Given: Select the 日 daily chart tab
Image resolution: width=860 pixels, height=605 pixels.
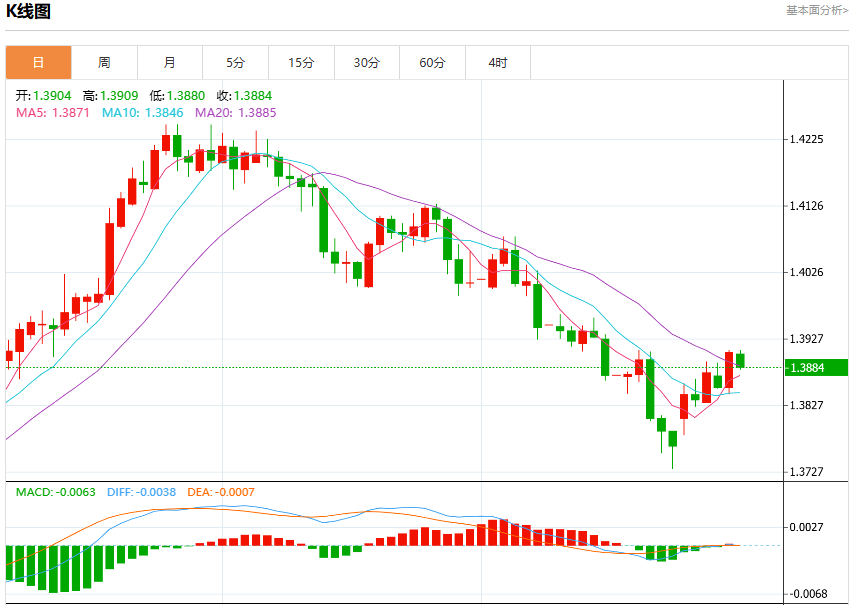Looking at the screenshot, I should click(x=38, y=63).
